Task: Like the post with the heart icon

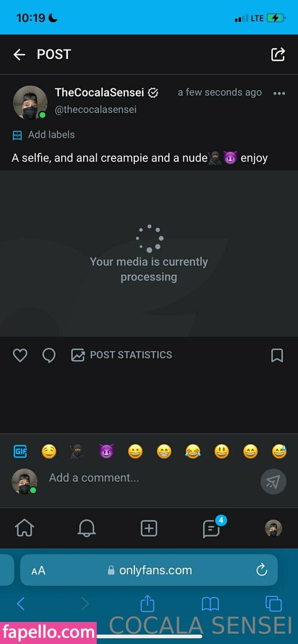Action: point(20,355)
